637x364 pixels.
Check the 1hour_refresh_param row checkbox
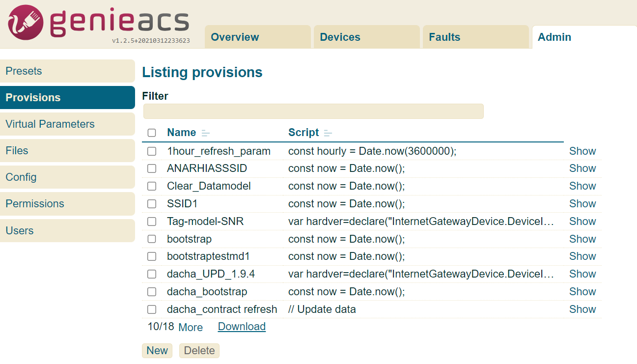(152, 151)
